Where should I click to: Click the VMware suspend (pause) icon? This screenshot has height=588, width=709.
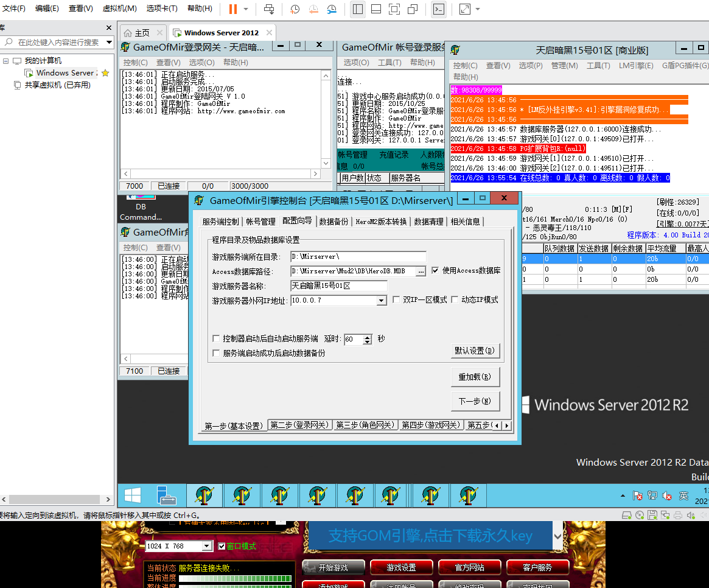[232, 9]
